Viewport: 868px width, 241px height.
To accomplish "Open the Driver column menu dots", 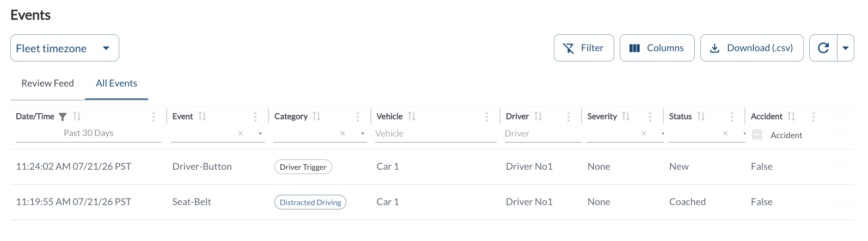I will [568, 116].
